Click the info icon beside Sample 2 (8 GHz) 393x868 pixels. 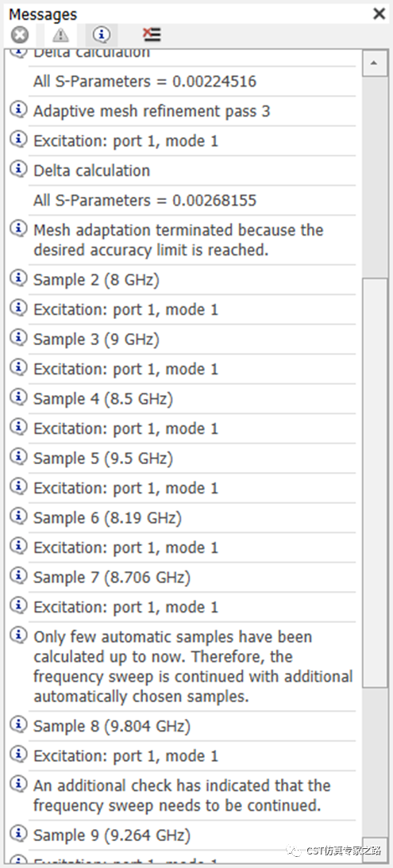(x=19, y=278)
